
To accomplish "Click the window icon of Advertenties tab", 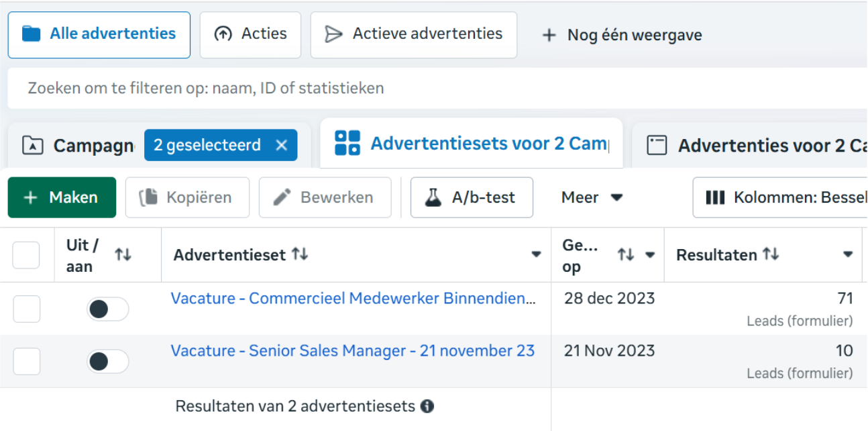I will tap(657, 145).
